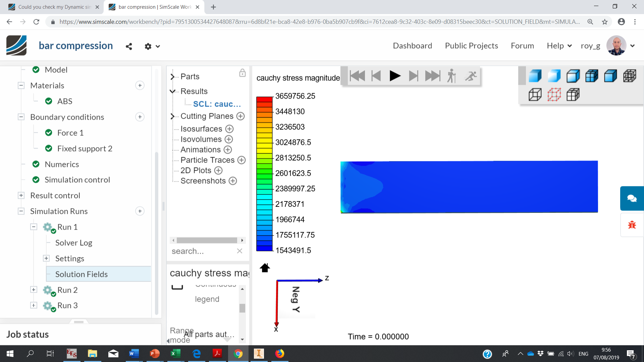This screenshot has width=644, height=362.
Task: Open the chat support button
Action: (x=632, y=198)
